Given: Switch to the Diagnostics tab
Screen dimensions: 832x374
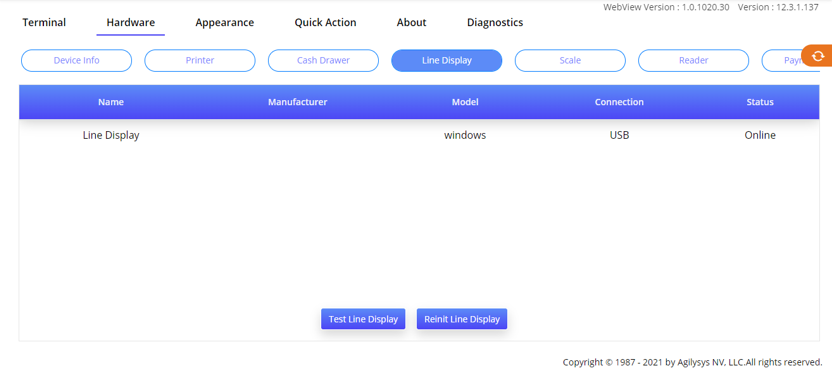Looking at the screenshot, I should (x=495, y=22).
